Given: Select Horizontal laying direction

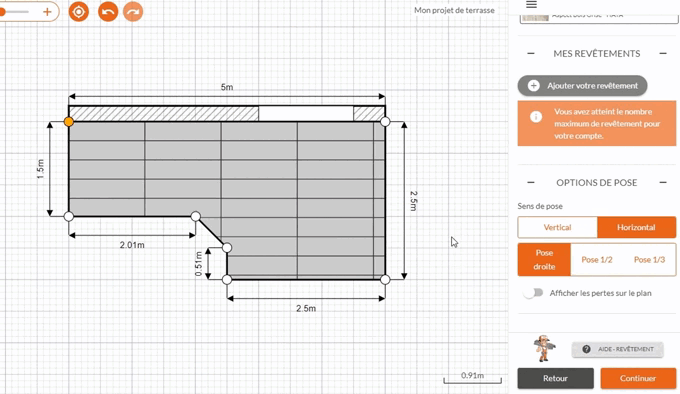Looking at the screenshot, I should click(x=636, y=228).
